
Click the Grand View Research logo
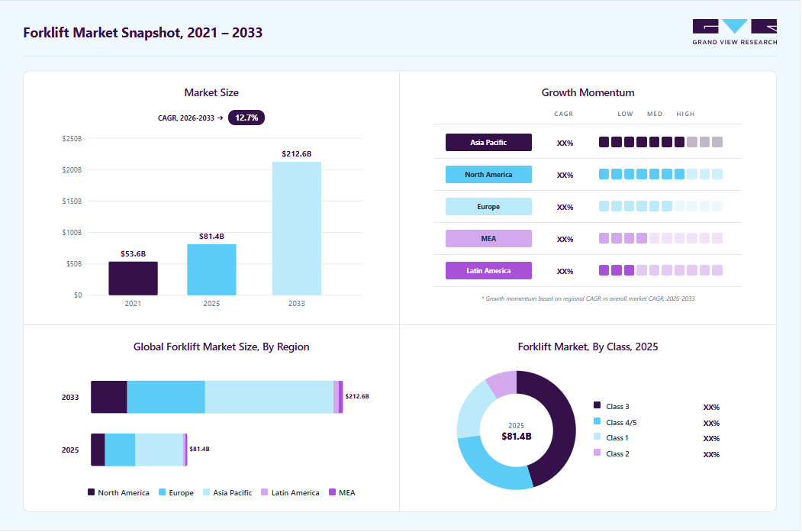point(735,32)
